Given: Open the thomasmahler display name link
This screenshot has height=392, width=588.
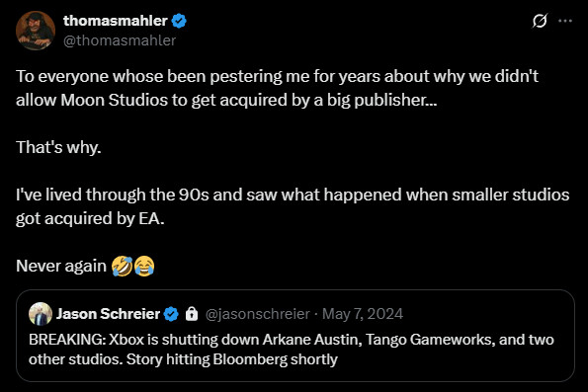Looking at the screenshot, I should pos(115,21).
